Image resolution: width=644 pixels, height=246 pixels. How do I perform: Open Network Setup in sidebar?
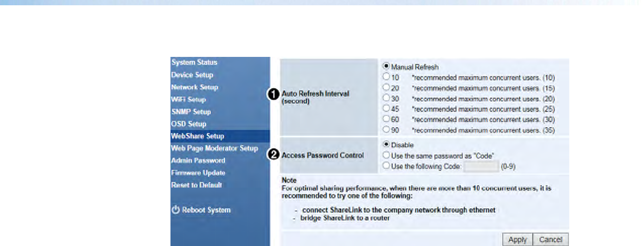click(195, 87)
